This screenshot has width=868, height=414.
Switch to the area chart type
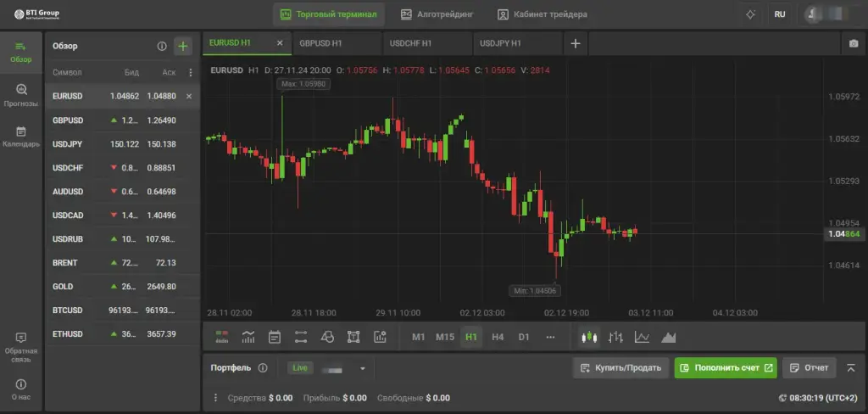[x=668, y=337]
